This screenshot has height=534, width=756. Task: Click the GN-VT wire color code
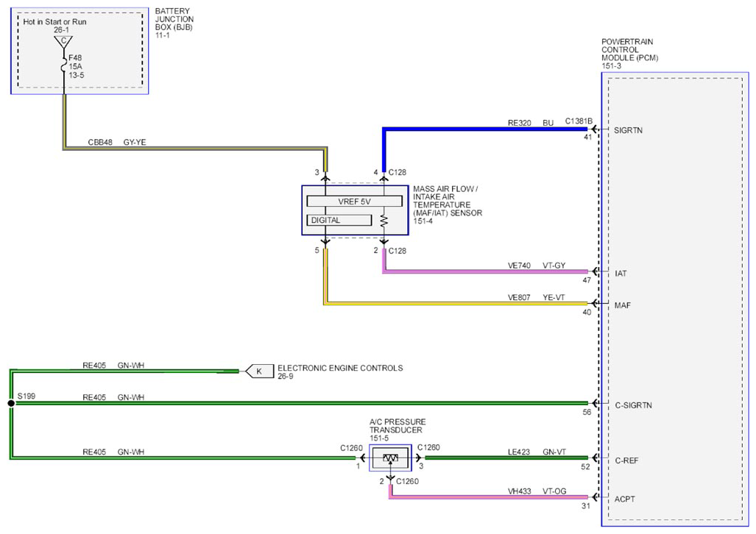(554, 452)
